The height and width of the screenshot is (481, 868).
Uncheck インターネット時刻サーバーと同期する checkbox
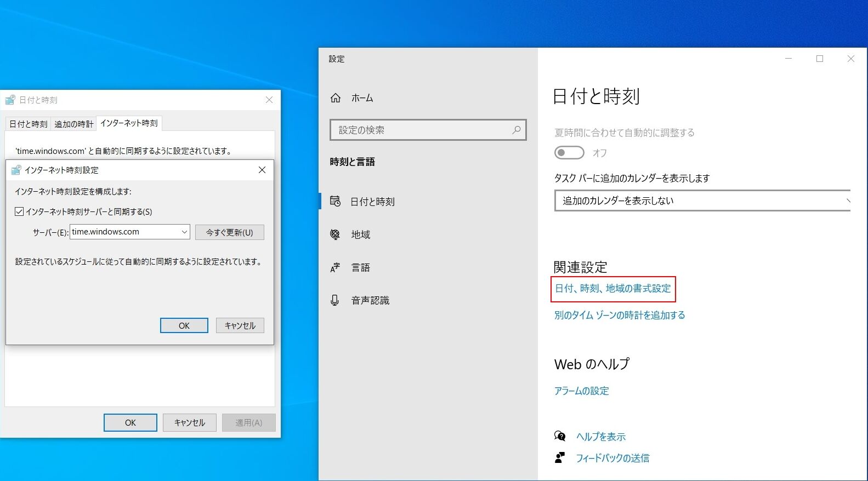coord(19,211)
